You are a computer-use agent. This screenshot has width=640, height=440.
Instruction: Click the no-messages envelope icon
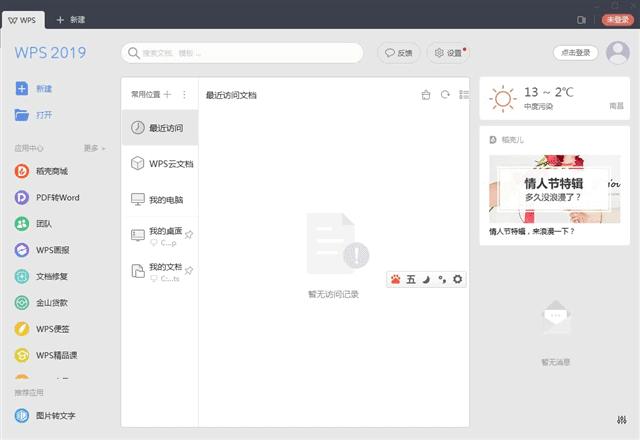[x=556, y=317]
